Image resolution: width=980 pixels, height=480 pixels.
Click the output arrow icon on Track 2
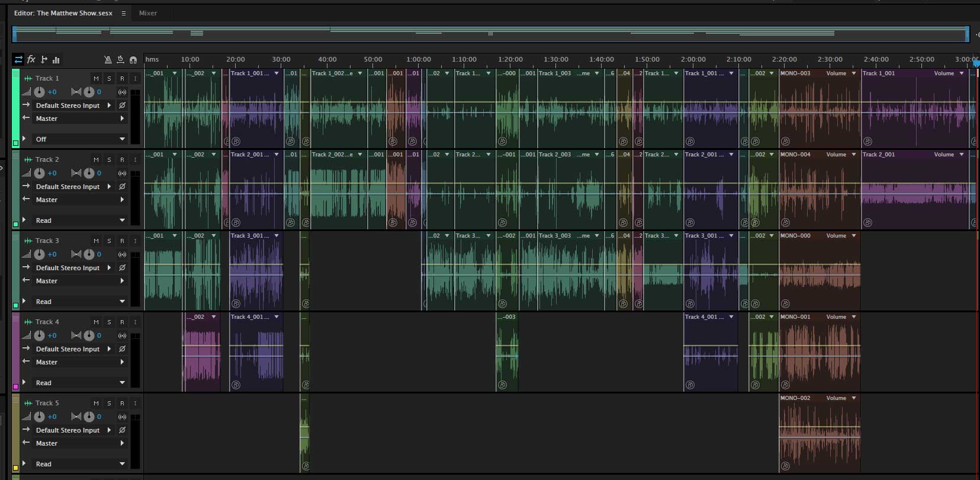[26, 199]
